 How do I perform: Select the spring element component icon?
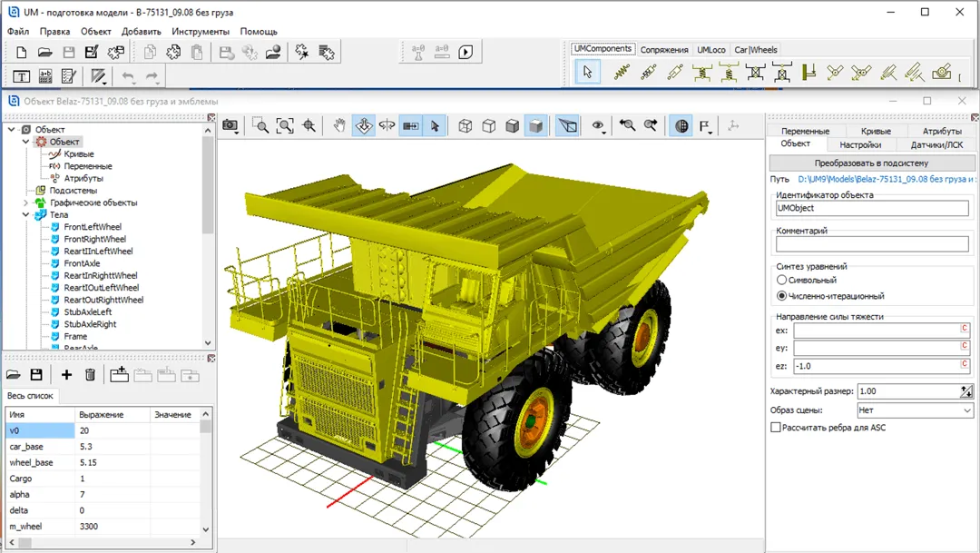[622, 73]
